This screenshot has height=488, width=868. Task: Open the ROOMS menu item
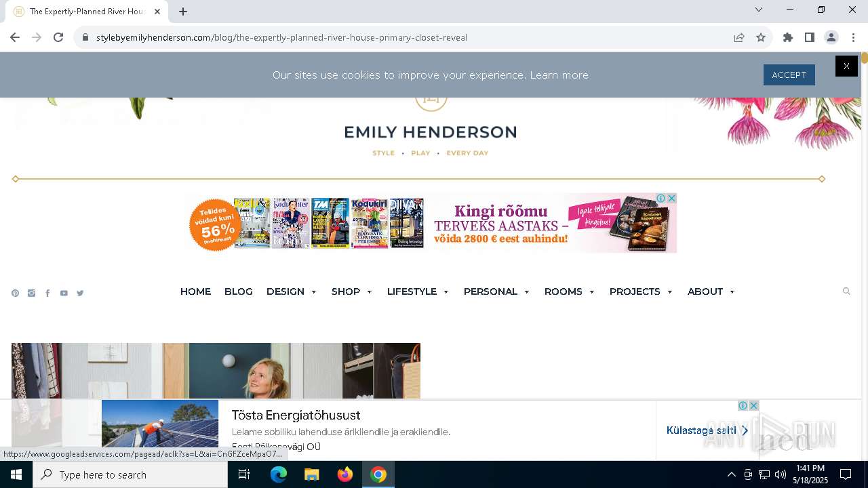pos(564,291)
